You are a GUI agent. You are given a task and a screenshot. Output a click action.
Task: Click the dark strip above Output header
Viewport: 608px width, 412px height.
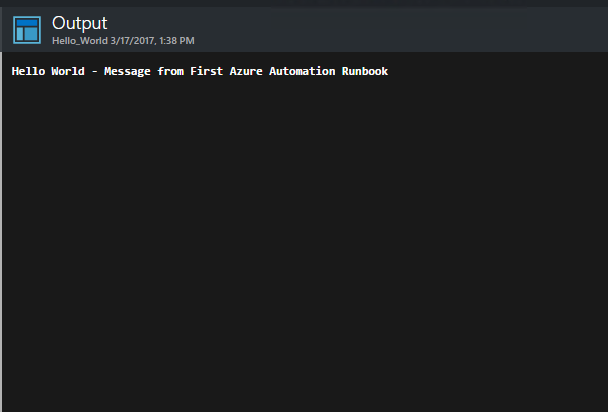tap(304, 3)
